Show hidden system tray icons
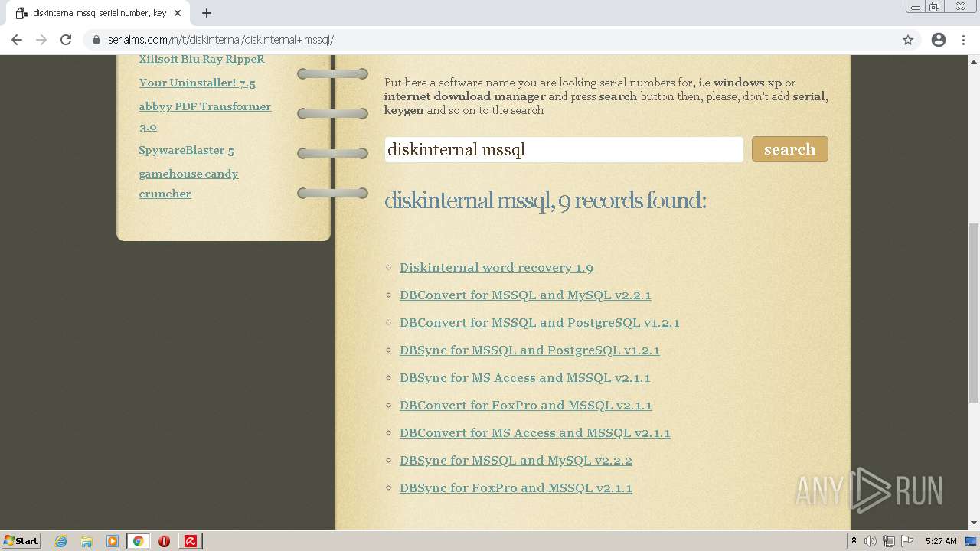Image resolution: width=980 pixels, height=551 pixels. click(x=854, y=541)
